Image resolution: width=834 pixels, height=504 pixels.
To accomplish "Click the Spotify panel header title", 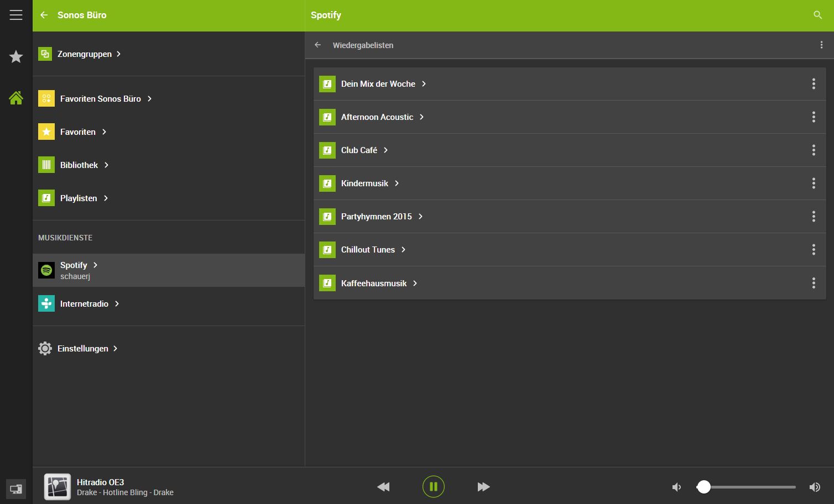I will tap(326, 15).
